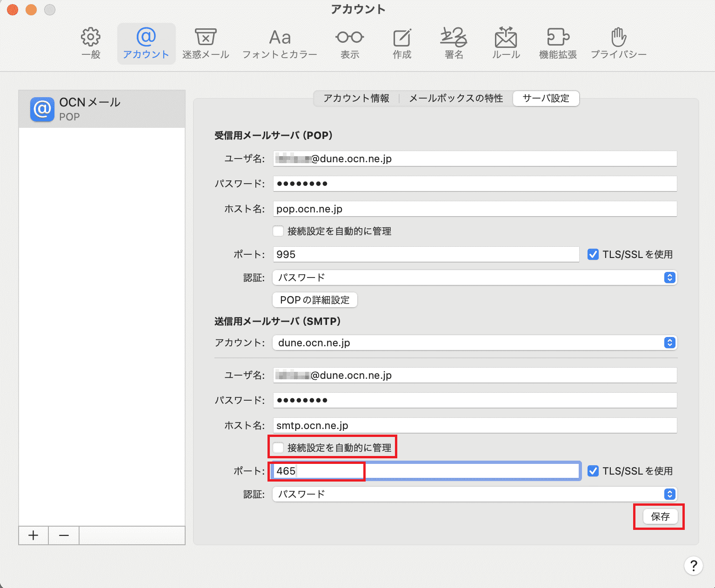Open フォントとカラー preferences

[x=280, y=44]
